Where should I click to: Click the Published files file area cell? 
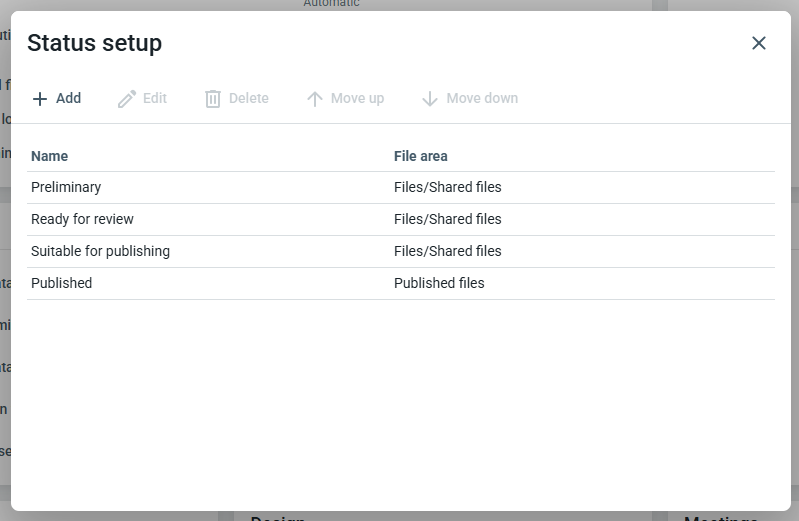click(x=439, y=283)
